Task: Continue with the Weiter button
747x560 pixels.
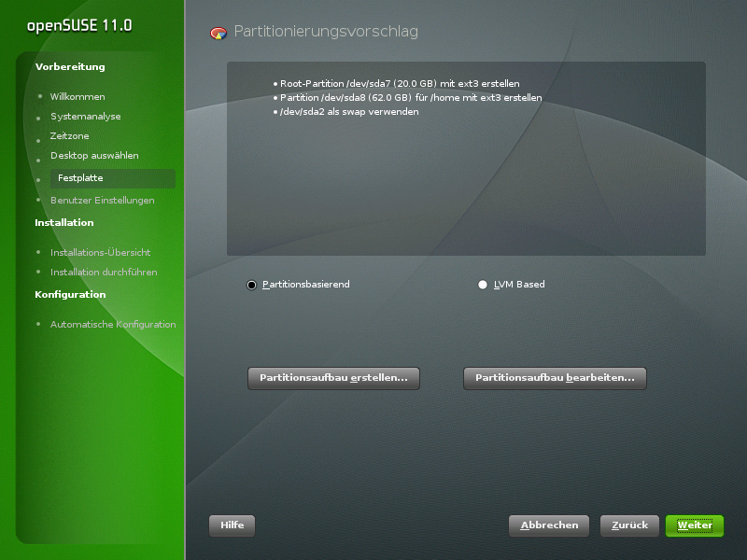Action: 695,525
